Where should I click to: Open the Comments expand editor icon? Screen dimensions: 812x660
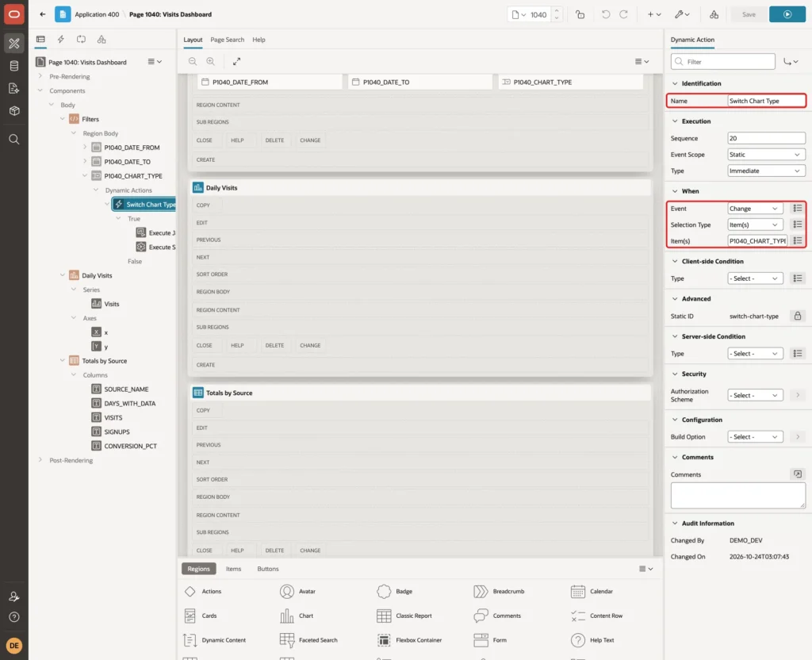[798, 474]
